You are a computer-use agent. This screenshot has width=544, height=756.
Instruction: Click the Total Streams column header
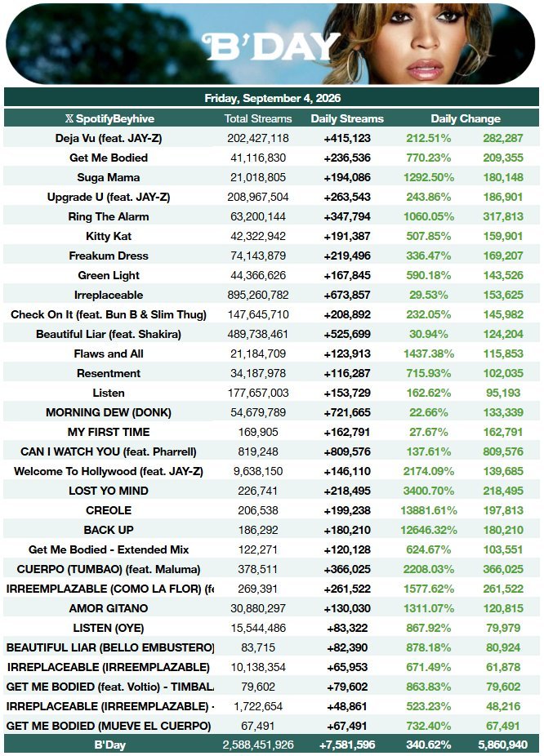pos(258,118)
